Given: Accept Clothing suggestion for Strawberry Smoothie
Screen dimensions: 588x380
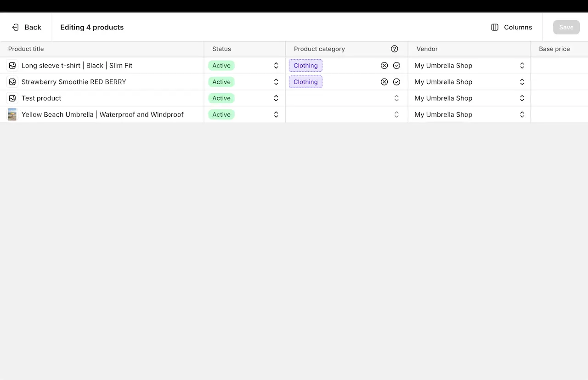Looking at the screenshot, I should 396,82.
